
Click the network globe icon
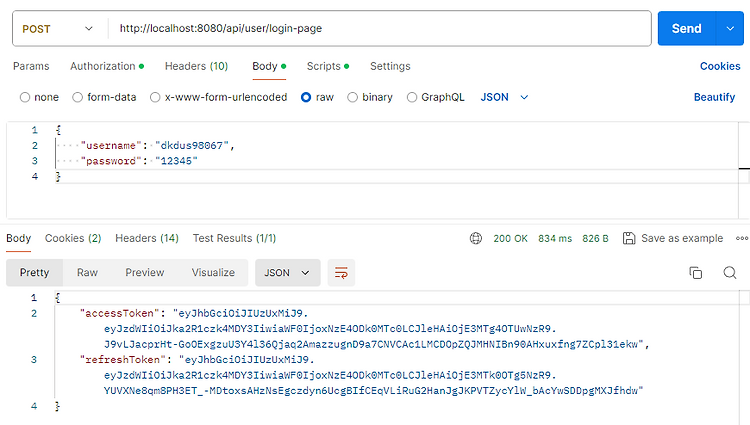(476, 238)
